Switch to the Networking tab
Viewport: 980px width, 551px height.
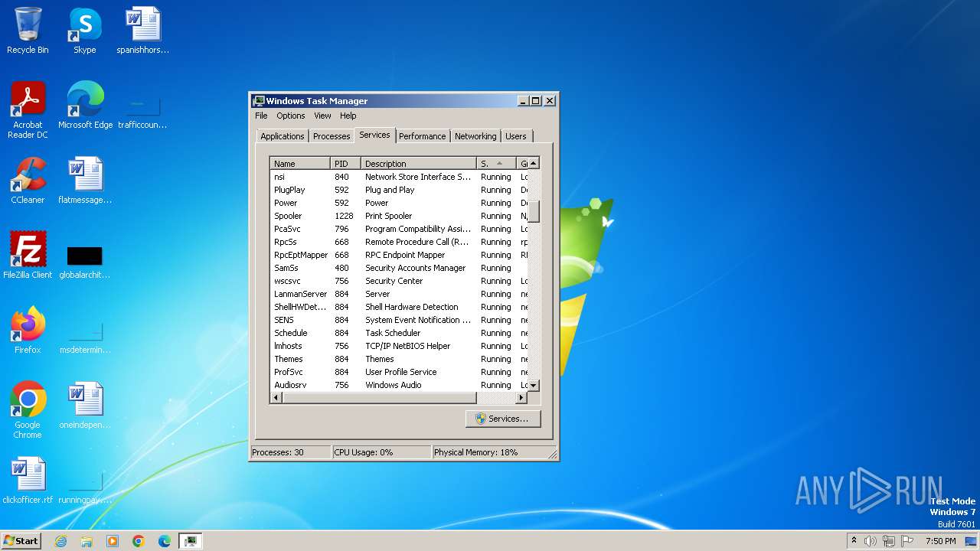[x=475, y=136]
